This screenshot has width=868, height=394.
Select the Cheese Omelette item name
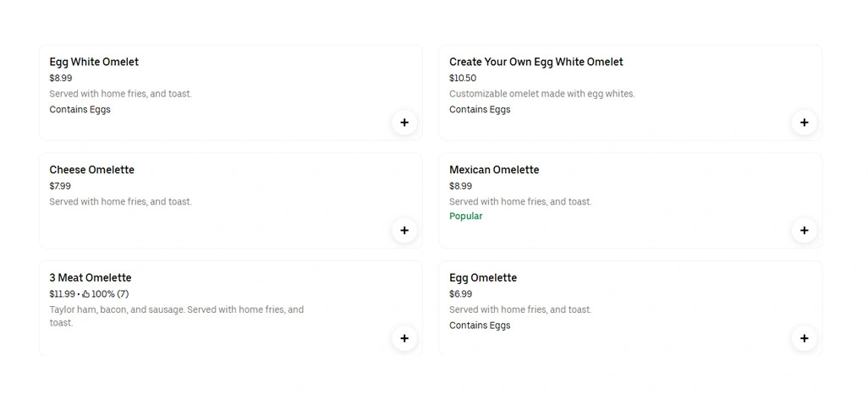coord(91,170)
